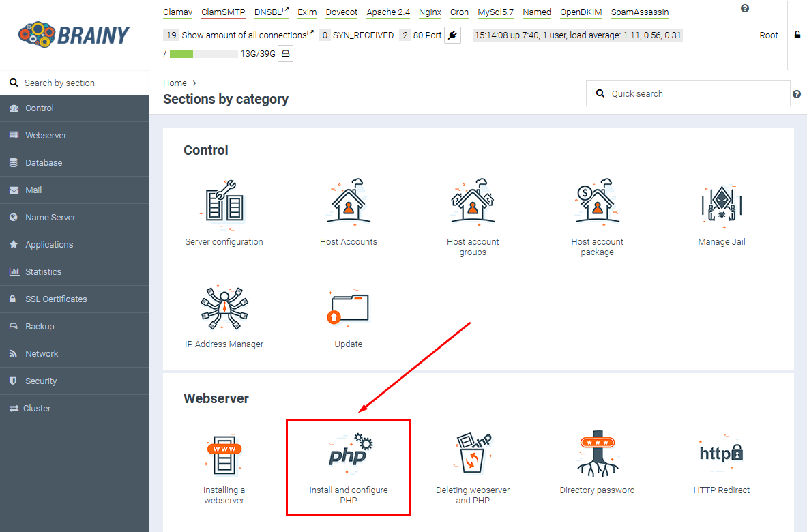This screenshot has width=807, height=532.
Task: Click the Dovecot service link
Action: coord(341,12)
